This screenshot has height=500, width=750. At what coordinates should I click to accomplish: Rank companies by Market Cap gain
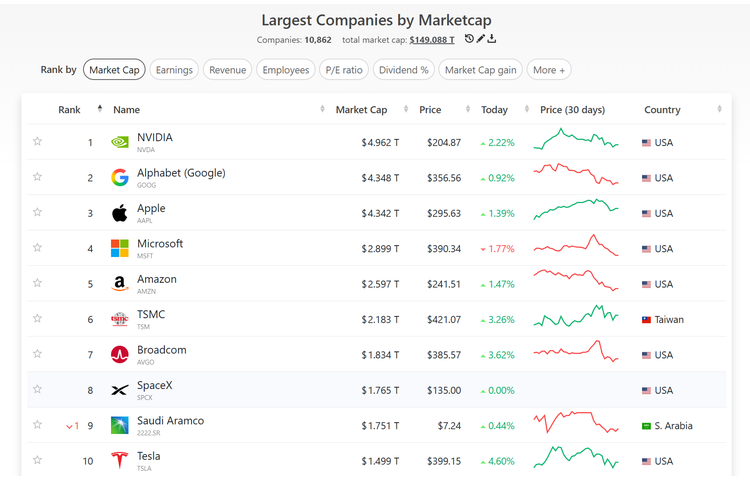tap(480, 70)
